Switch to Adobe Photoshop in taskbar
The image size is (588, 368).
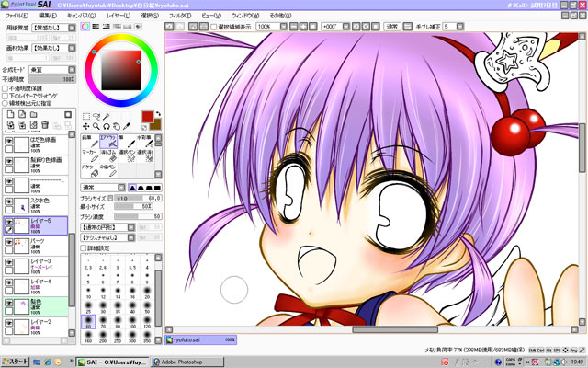tap(187, 362)
